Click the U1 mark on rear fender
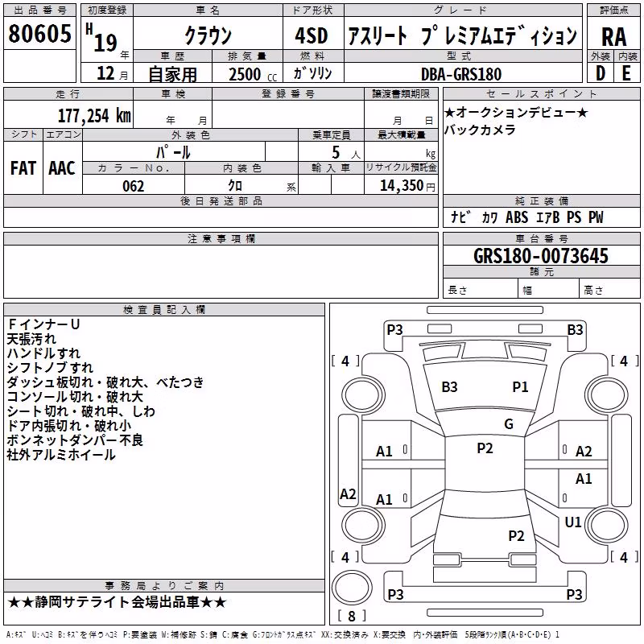The height and width of the screenshot is (644, 644). pos(573,522)
